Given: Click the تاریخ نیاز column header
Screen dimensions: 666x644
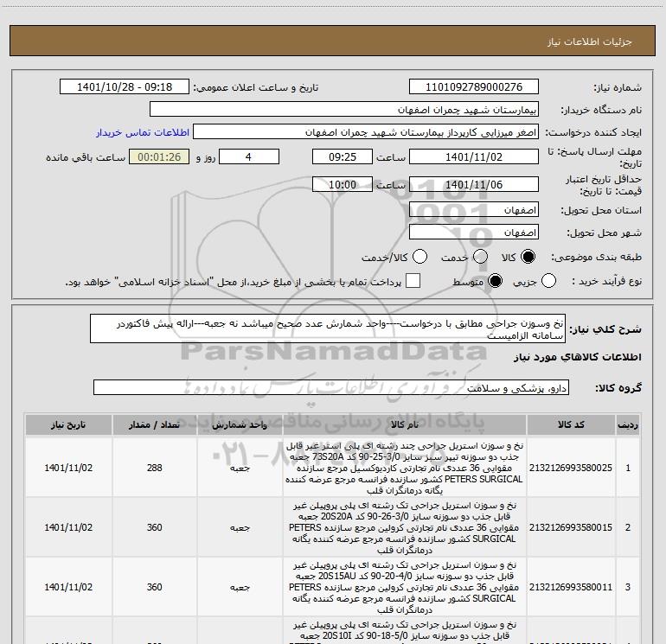Looking at the screenshot, I should point(68,425).
